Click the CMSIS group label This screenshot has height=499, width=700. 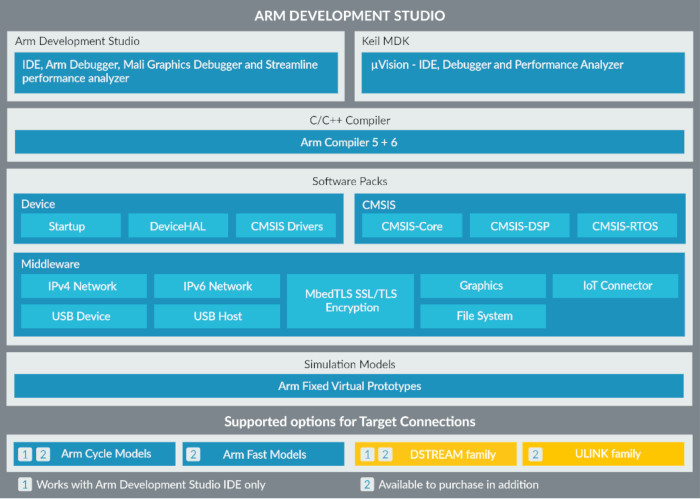[379, 205]
